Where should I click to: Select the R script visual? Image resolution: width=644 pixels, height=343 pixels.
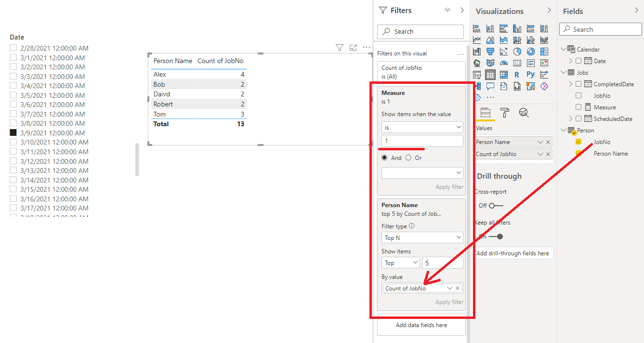pos(517,75)
